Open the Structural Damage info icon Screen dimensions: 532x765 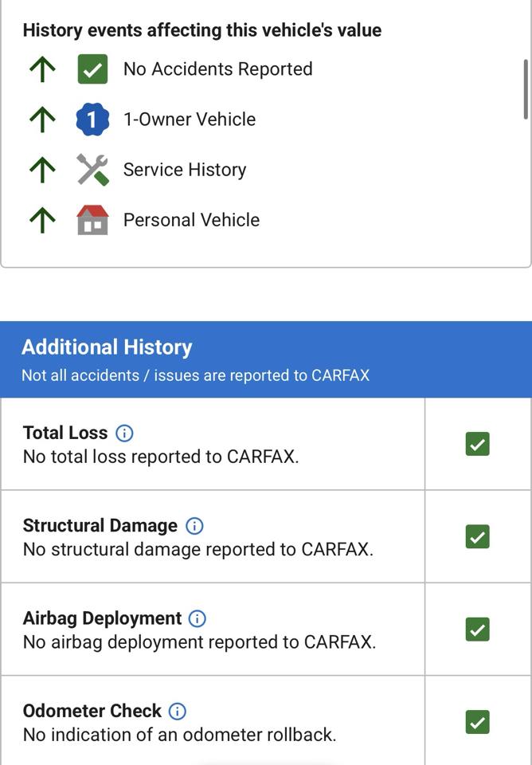tap(194, 525)
